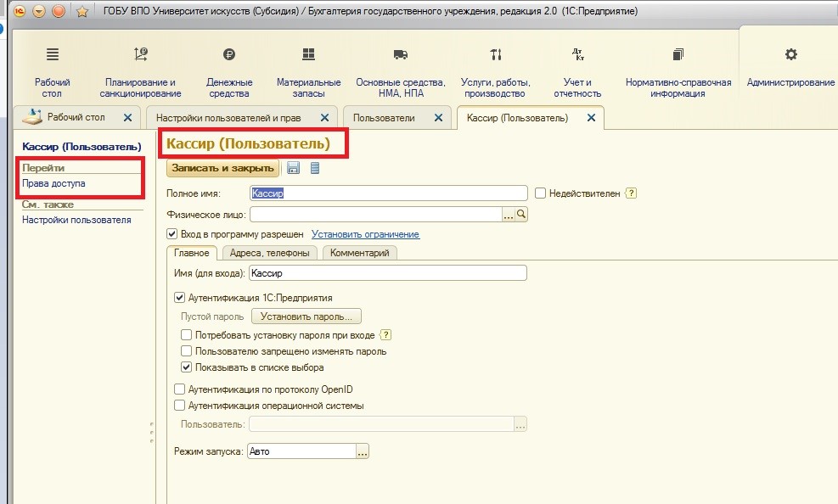Open Нормативно-справочная информация section
838x504 pixels.
click(x=678, y=72)
